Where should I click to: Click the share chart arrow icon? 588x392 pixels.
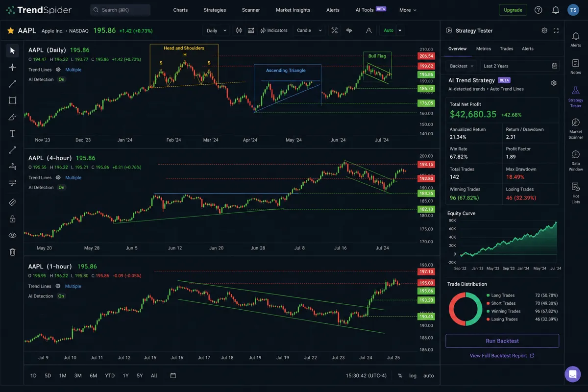[x=349, y=30]
